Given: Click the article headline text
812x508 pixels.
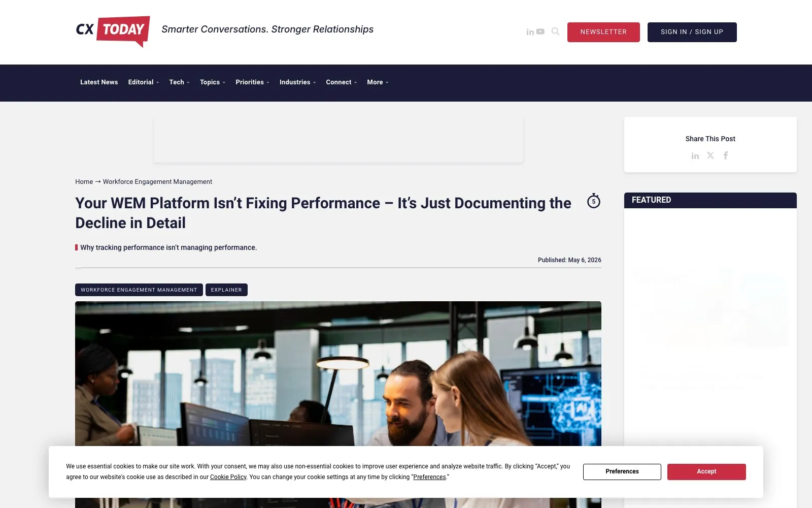Looking at the screenshot, I should [x=323, y=213].
